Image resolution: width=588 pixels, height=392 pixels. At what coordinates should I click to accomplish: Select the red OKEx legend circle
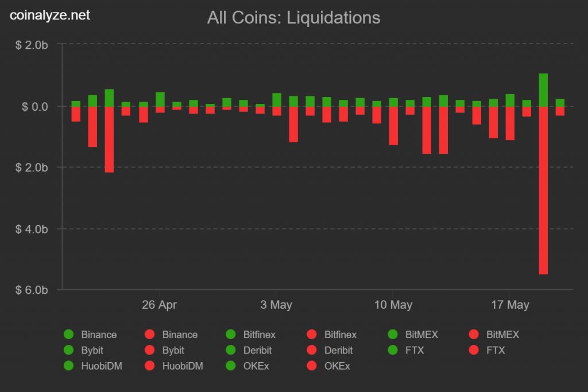tap(312, 366)
